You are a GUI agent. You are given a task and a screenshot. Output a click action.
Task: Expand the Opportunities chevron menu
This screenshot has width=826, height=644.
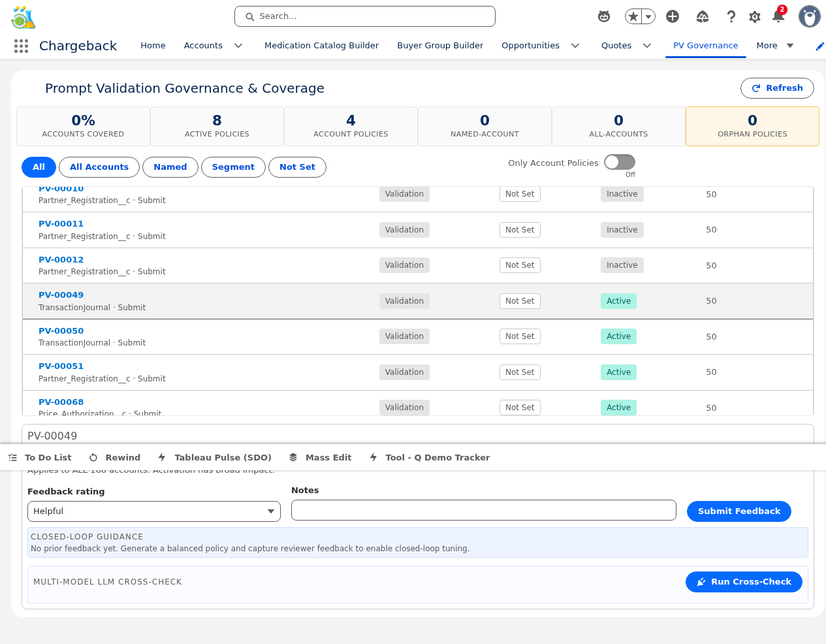click(x=575, y=46)
